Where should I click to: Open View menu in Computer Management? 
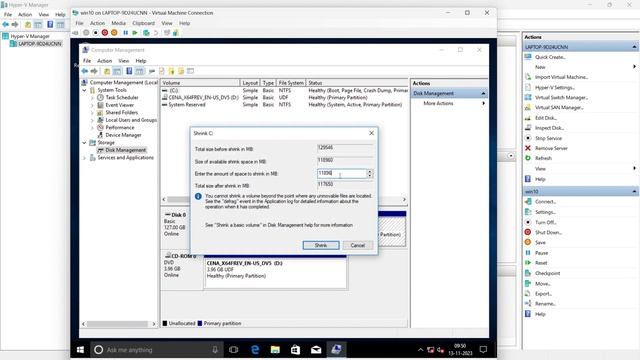tap(124, 61)
